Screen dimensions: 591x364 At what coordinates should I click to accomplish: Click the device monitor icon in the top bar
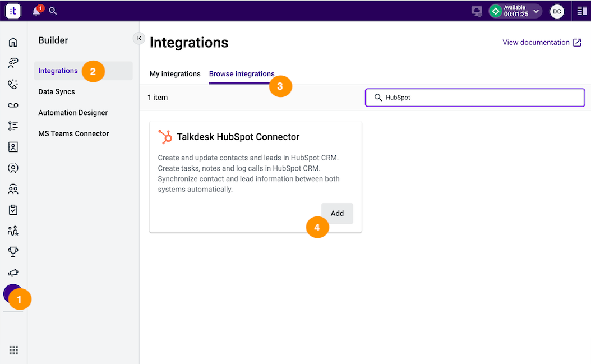(x=477, y=11)
